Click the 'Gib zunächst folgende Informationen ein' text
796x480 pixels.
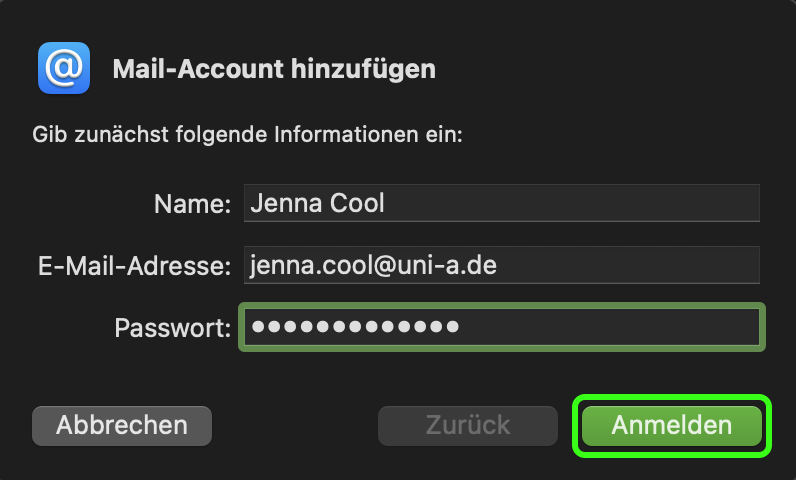pos(247,134)
